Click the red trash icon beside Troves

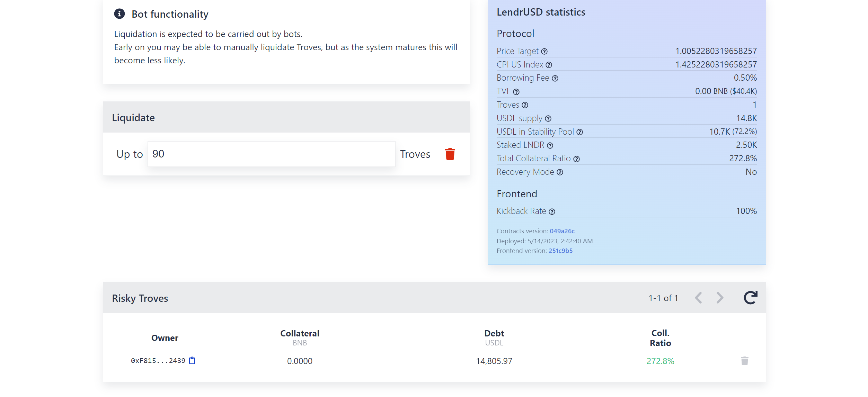(450, 154)
